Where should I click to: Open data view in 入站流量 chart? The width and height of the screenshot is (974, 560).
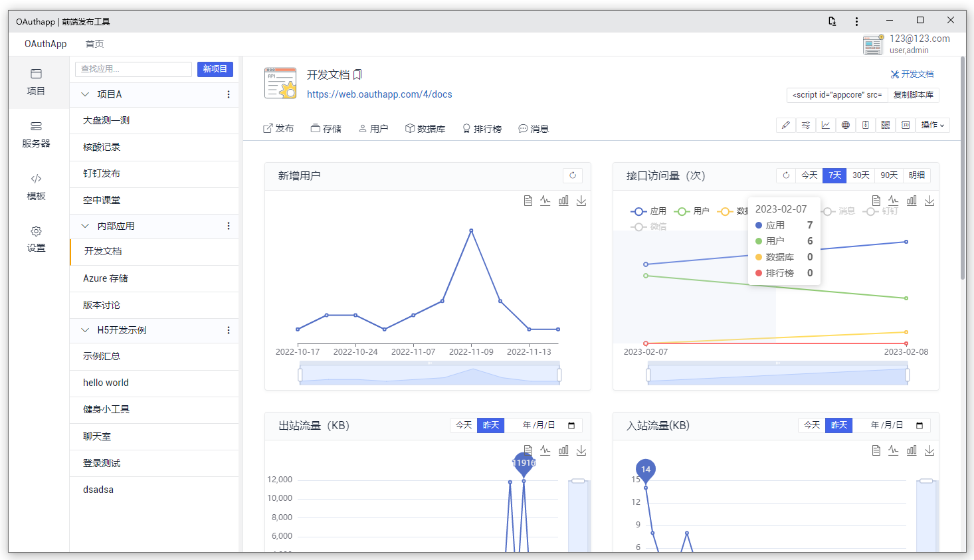(x=876, y=450)
